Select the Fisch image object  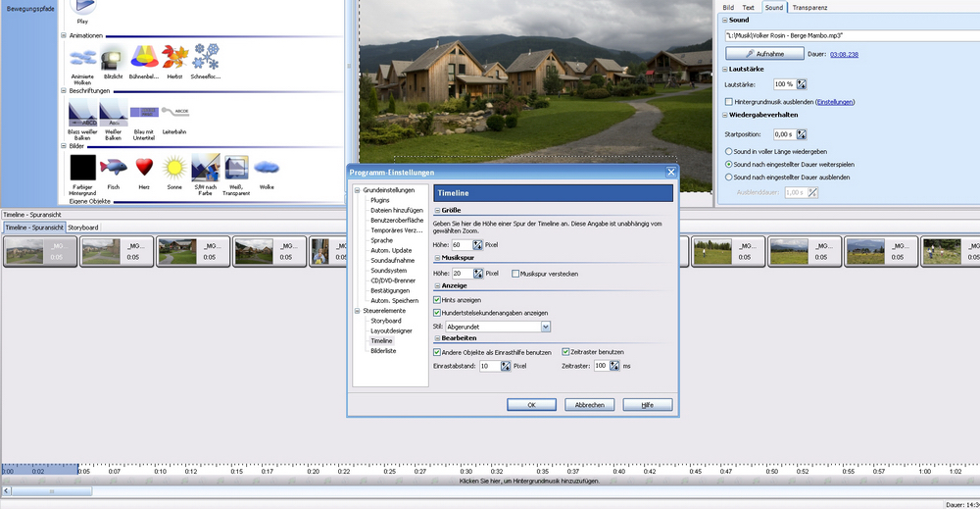tap(114, 166)
